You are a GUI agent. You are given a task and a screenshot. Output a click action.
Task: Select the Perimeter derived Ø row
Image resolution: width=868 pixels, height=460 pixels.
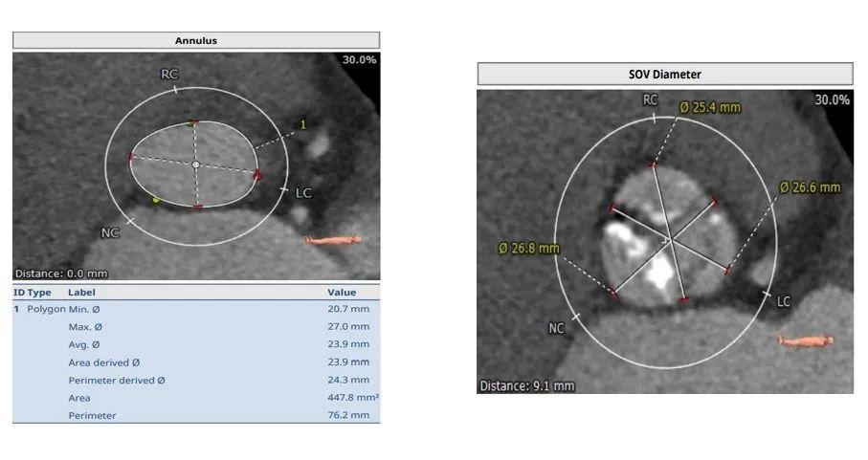[x=195, y=380]
